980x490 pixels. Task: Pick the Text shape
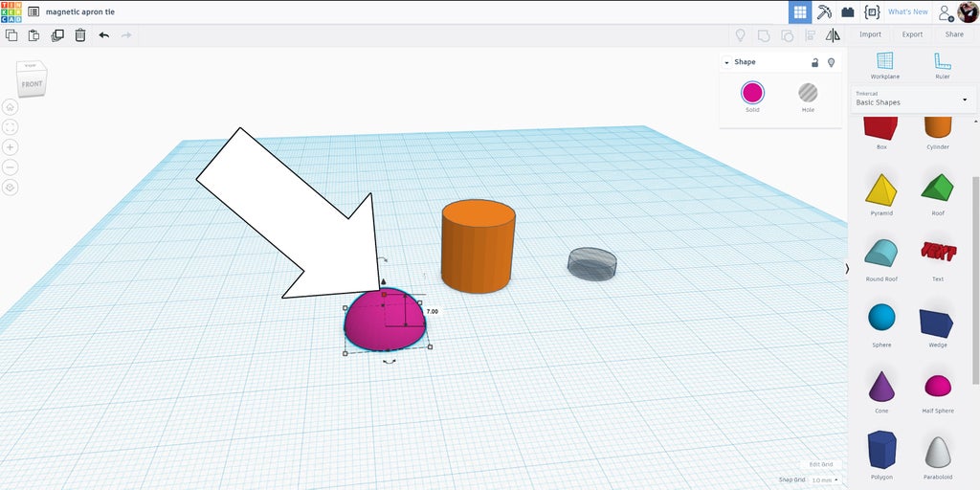(x=938, y=260)
